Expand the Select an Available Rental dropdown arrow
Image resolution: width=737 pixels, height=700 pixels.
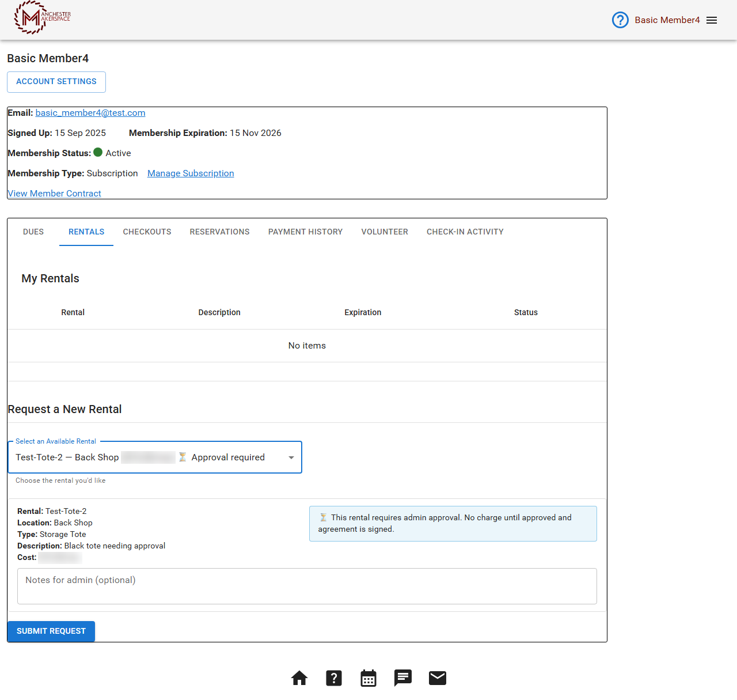click(291, 457)
